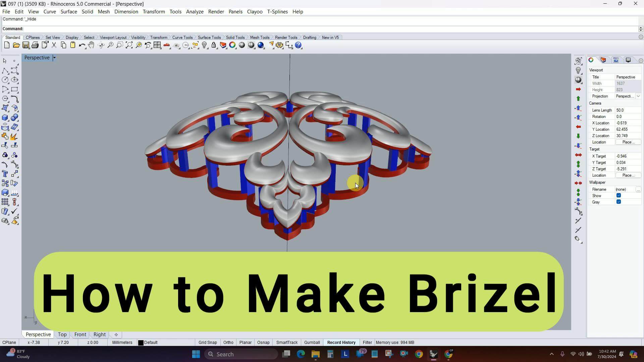Toggle Osnap in the status bar
This screenshot has width=644, height=362.
[x=263, y=343]
